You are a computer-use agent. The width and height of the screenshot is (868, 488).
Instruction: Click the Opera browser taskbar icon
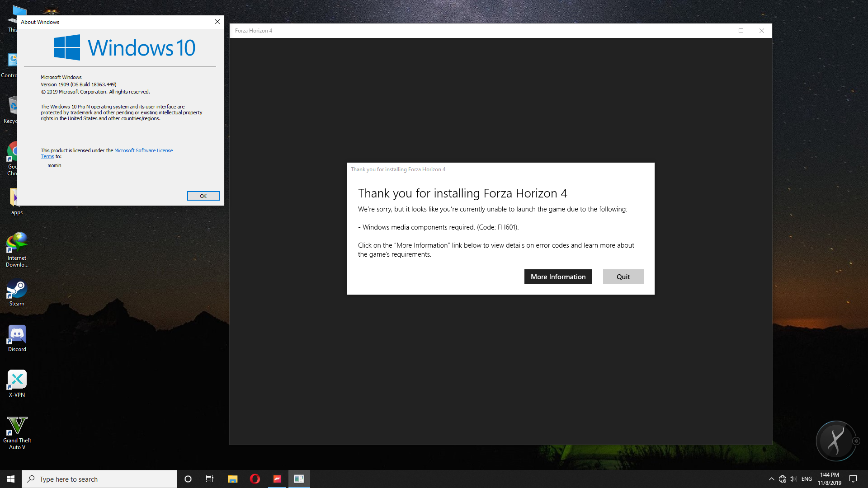click(x=255, y=479)
